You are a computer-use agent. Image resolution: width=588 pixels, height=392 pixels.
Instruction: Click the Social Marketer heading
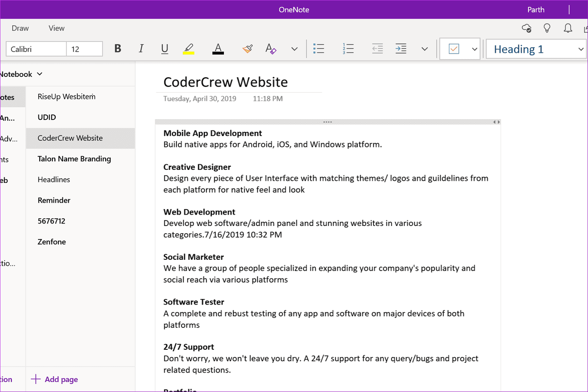193,257
